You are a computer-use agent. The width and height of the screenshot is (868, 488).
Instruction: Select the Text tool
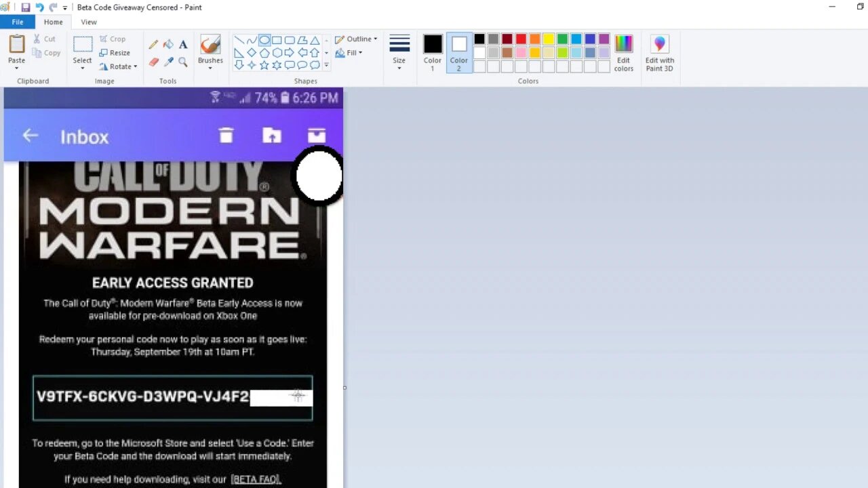[183, 44]
